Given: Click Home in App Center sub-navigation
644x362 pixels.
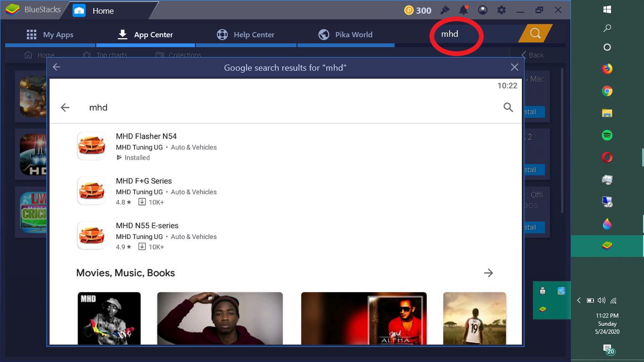Looking at the screenshot, I should (x=40, y=55).
